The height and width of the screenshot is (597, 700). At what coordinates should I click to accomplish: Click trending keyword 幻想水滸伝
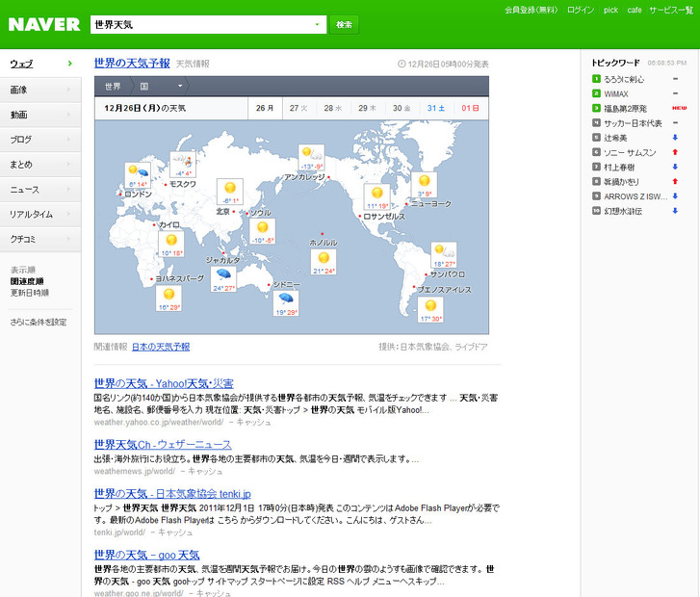point(623,211)
